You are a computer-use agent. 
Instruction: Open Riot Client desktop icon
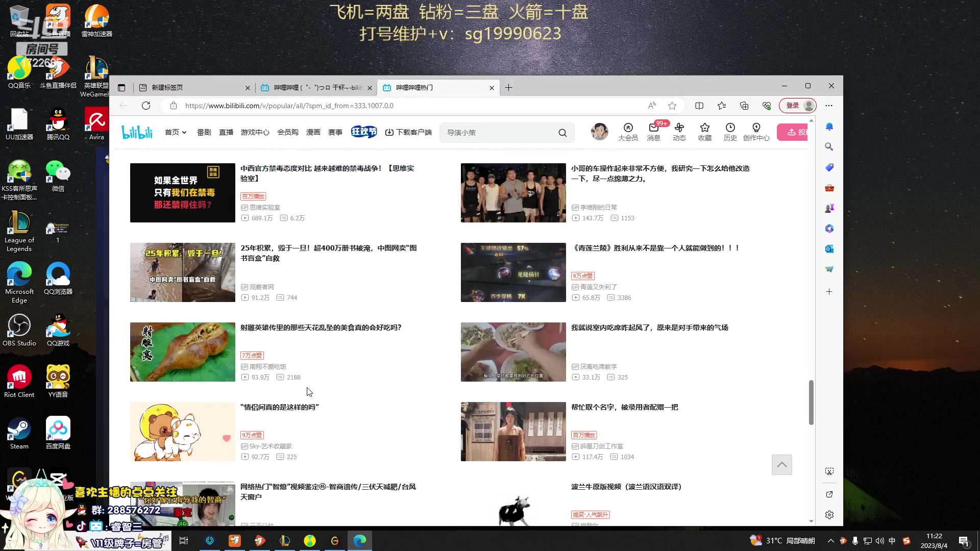pyautogui.click(x=19, y=382)
